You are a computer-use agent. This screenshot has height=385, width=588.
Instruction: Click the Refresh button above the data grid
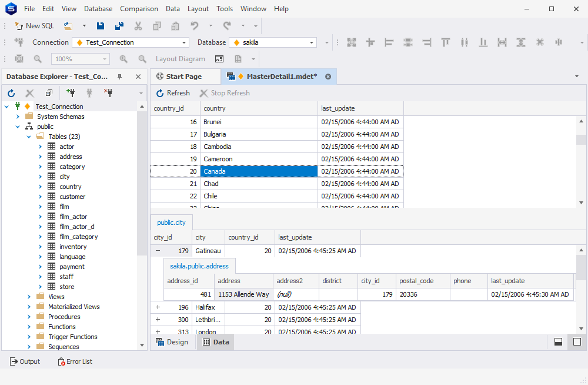click(173, 93)
